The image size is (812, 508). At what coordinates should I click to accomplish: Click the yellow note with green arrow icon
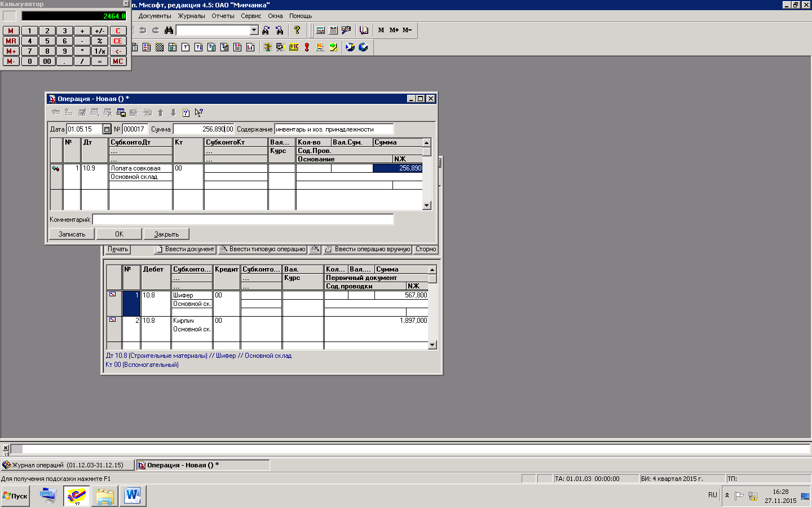[333, 47]
